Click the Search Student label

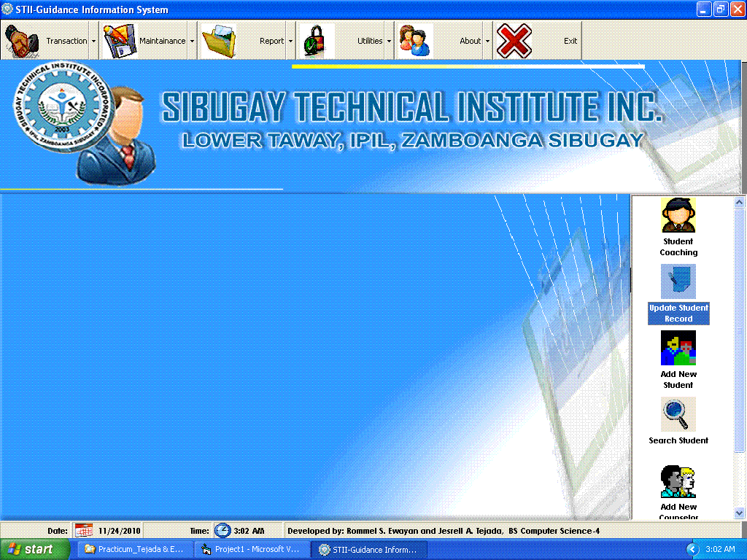pos(678,440)
